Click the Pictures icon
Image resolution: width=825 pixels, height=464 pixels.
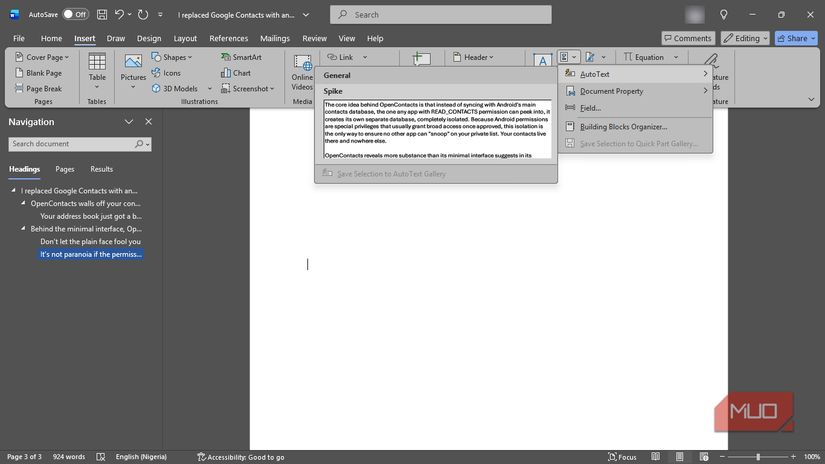(133, 62)
